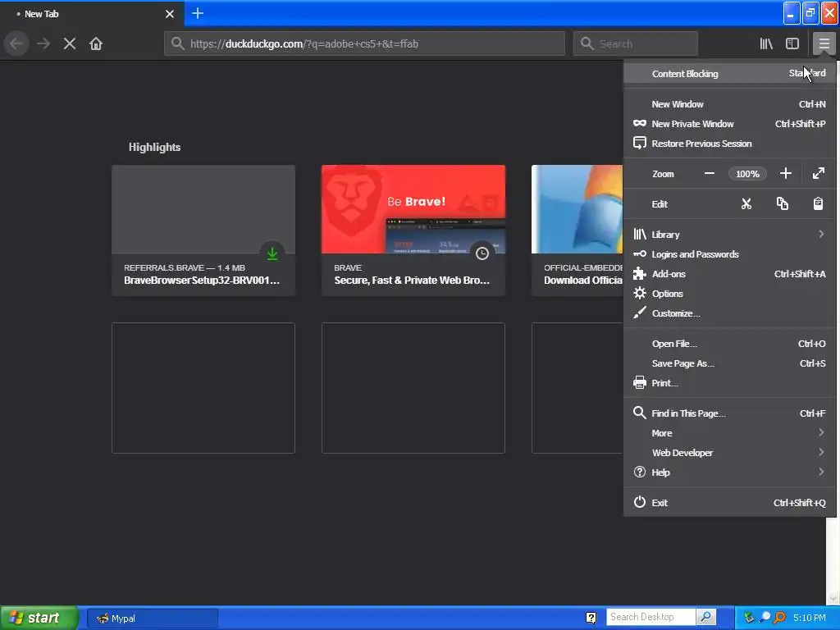Expand the Library submenu
Image resolution: width=840 pixels, height=630 pixels.
click(729, 234)
